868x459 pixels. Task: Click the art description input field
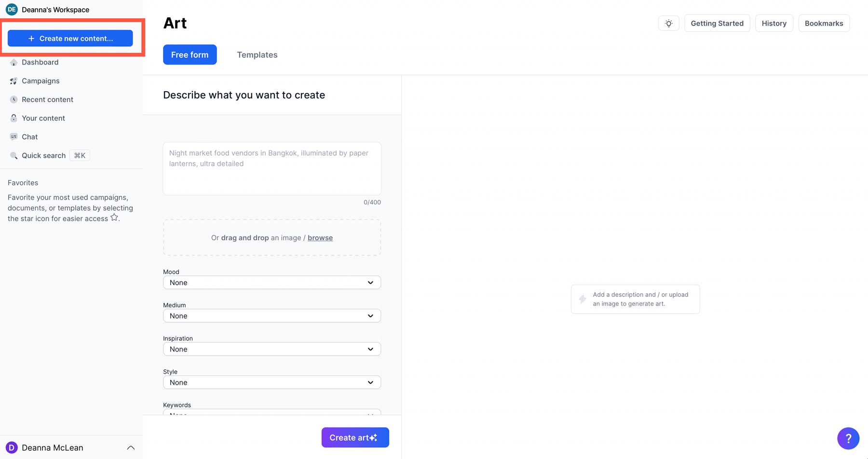click(271, 168)
